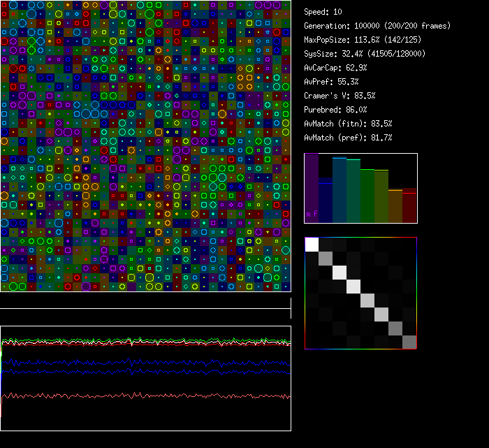Click the SysSize percentage readout

point(365,54)
